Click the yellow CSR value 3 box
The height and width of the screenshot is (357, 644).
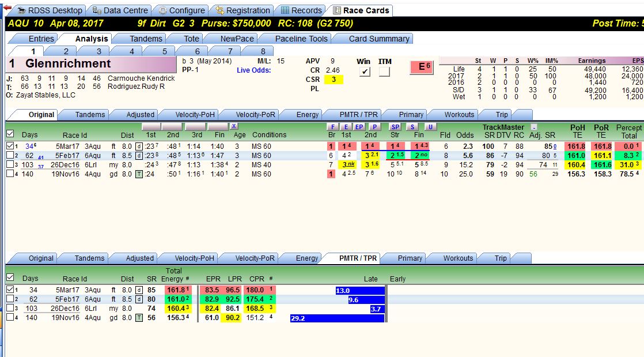pos(334,80)
